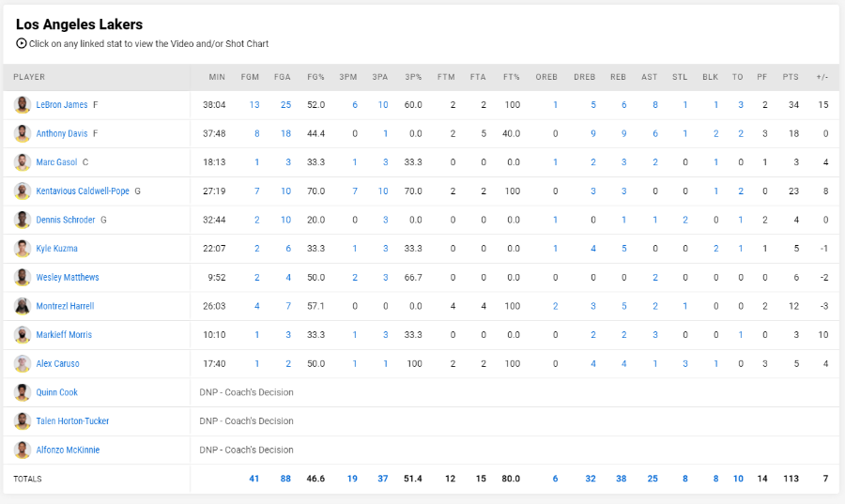Click the play video icon beside instructions
The height and width of the screenshot is (504, 845).
coord(21,43)
